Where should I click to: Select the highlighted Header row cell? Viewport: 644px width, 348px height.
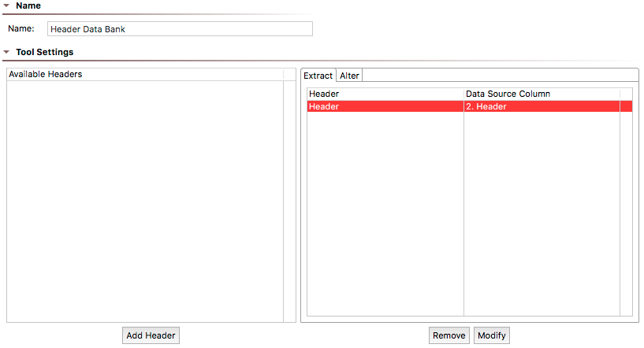coord(385,106)
